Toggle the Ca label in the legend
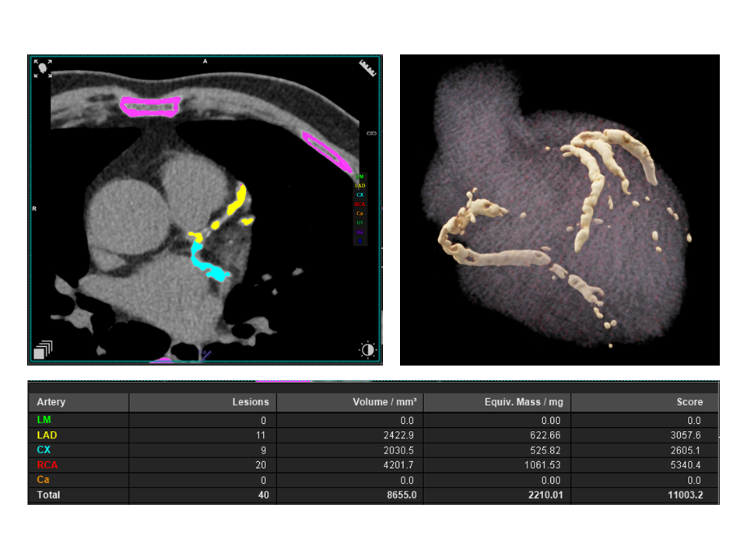This screenshot has width=747, height=560. tap(359, 213)
